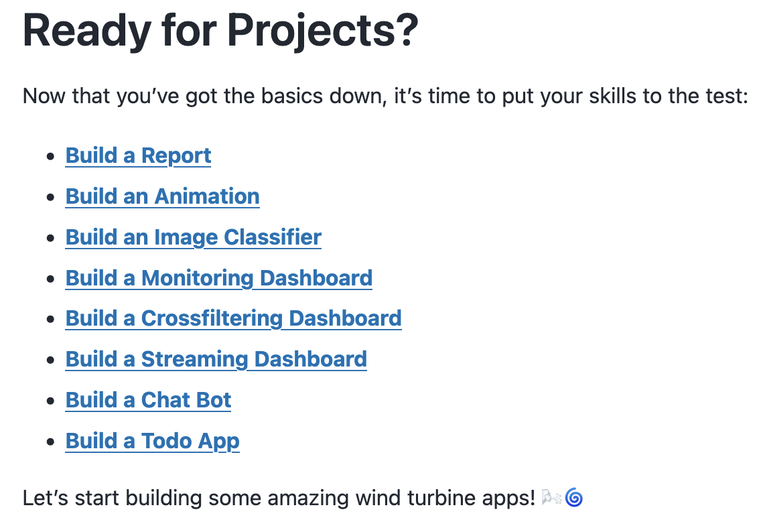The width and height of the screenshot is (761, 532).
Task: Open the Build a Report link
Action: point(138,155)
